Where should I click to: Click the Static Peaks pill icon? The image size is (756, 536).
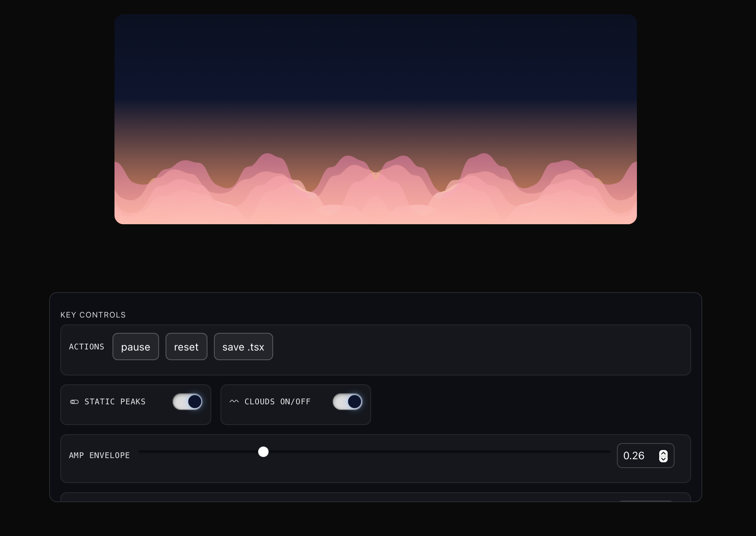point(74,402)
